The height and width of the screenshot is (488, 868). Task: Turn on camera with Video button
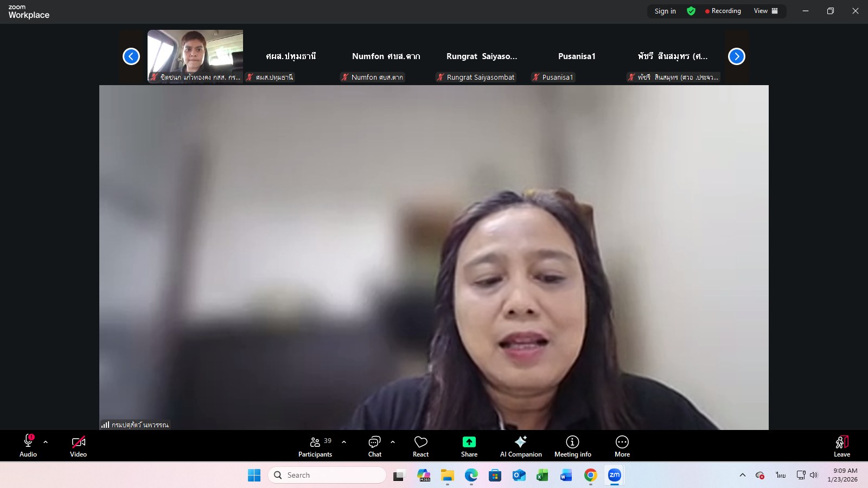78,446
